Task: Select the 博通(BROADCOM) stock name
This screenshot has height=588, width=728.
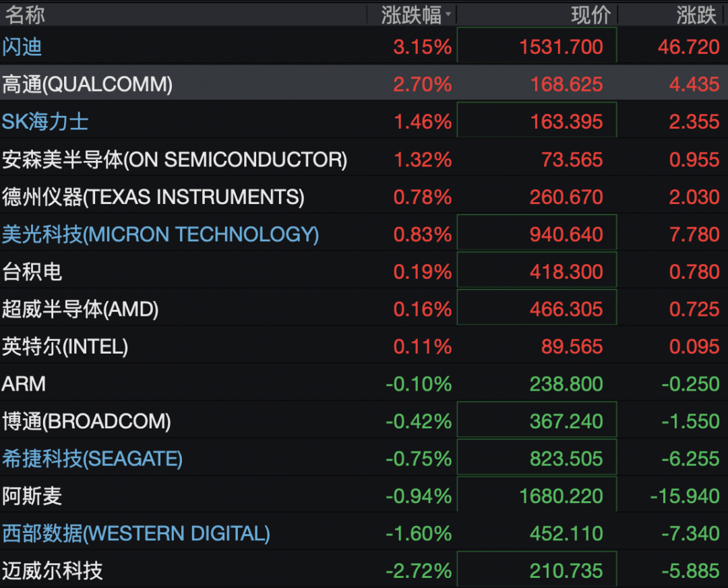Action: [86, 422]
